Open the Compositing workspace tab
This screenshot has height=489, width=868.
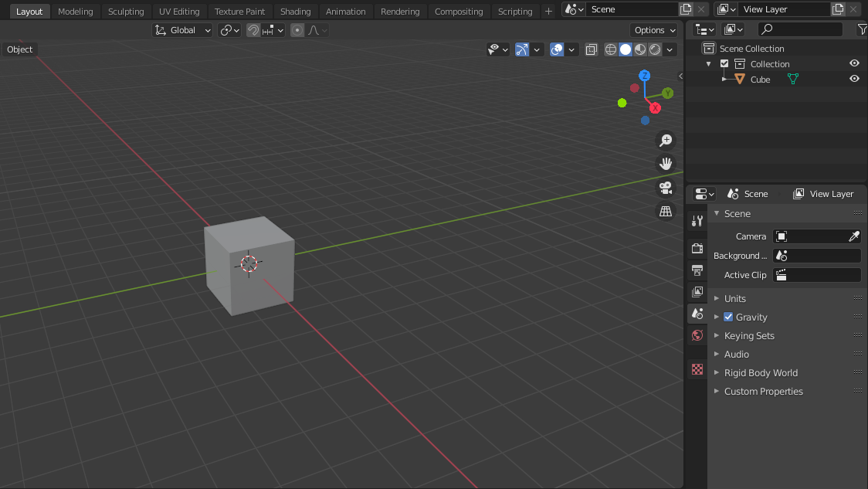459,11
